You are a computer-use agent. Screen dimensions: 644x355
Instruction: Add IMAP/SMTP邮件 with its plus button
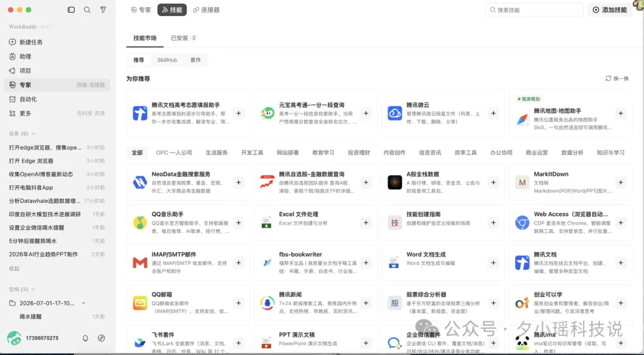click(239, 263)
